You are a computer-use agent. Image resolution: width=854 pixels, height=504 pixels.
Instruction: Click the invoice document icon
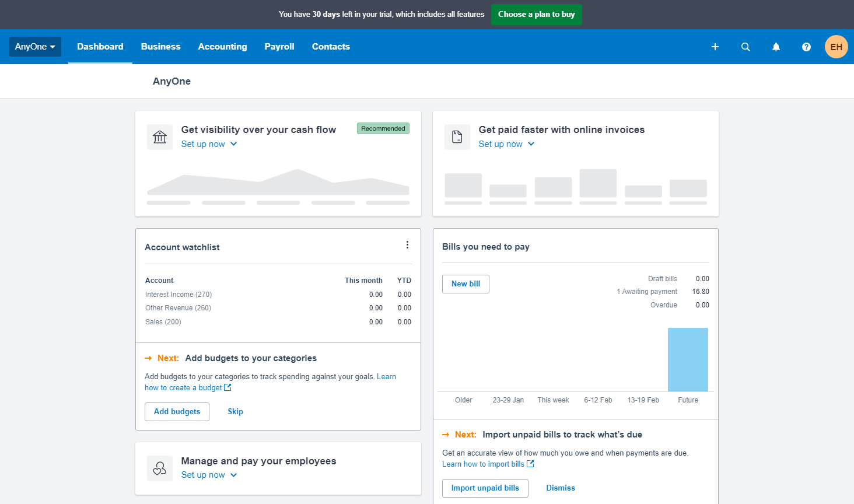click(x=457, y=136)
